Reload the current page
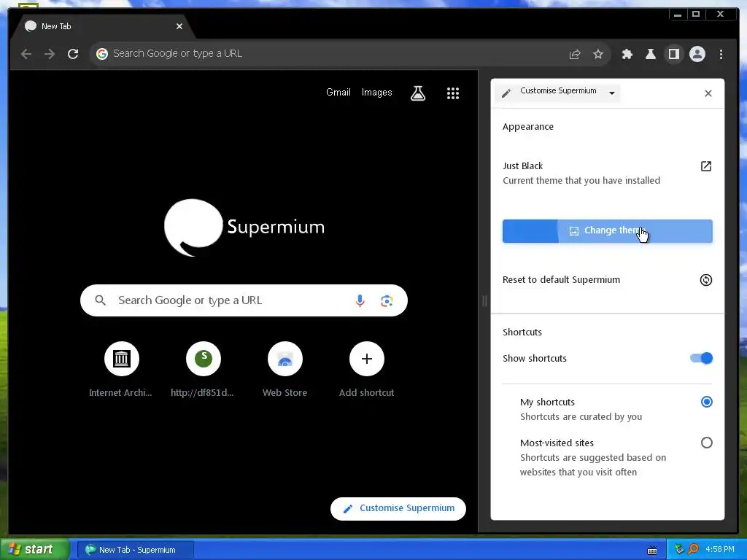 pos(73,54)
